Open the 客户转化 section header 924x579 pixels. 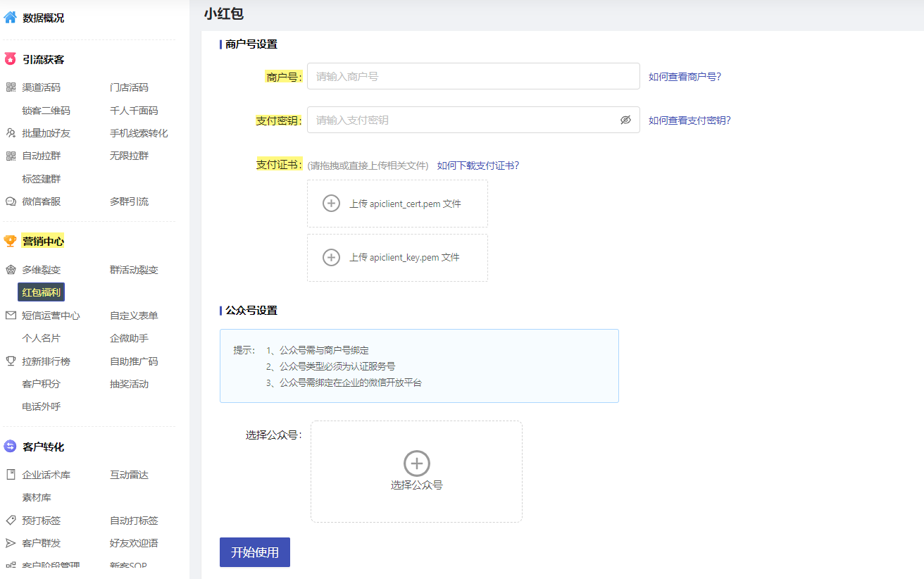point(43,447)
